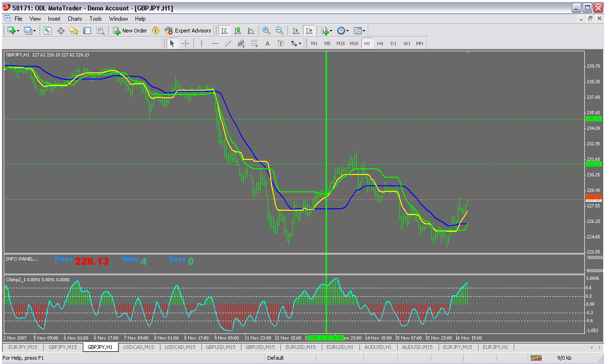The height and width of the screenshot is (364, 606).
Task: Select the Fibonacci Retracement tool
Action: pyautogui.click(x=255, y=43)
